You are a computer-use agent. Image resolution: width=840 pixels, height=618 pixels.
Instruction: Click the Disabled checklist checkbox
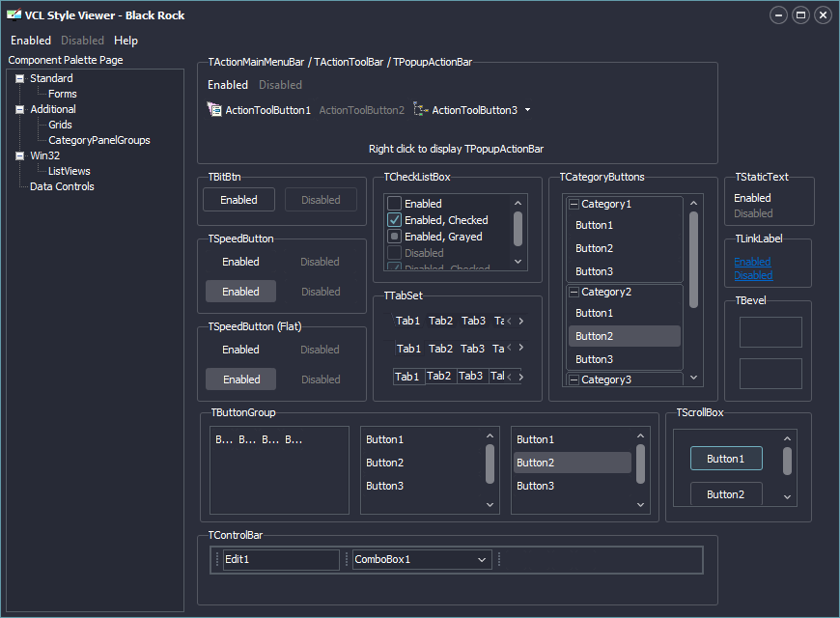394,252
